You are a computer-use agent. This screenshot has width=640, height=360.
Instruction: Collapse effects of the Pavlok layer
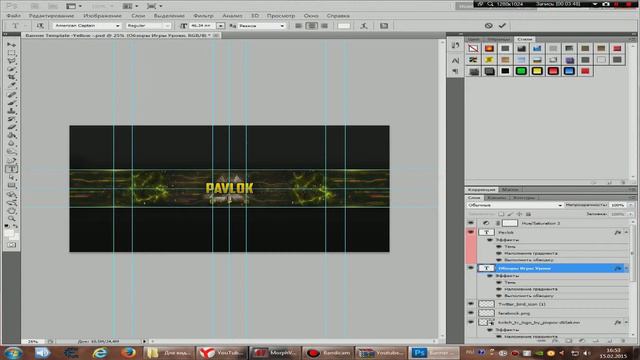coord(626,232)
